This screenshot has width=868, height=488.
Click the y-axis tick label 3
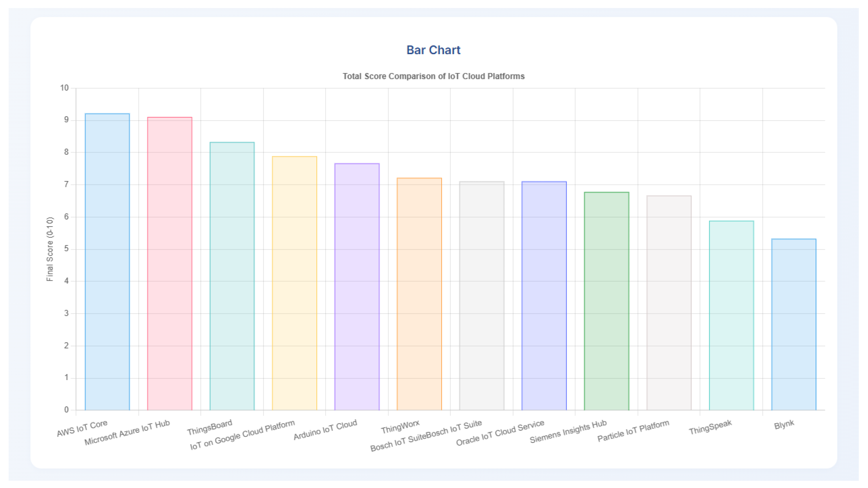(x=66, y=314)
